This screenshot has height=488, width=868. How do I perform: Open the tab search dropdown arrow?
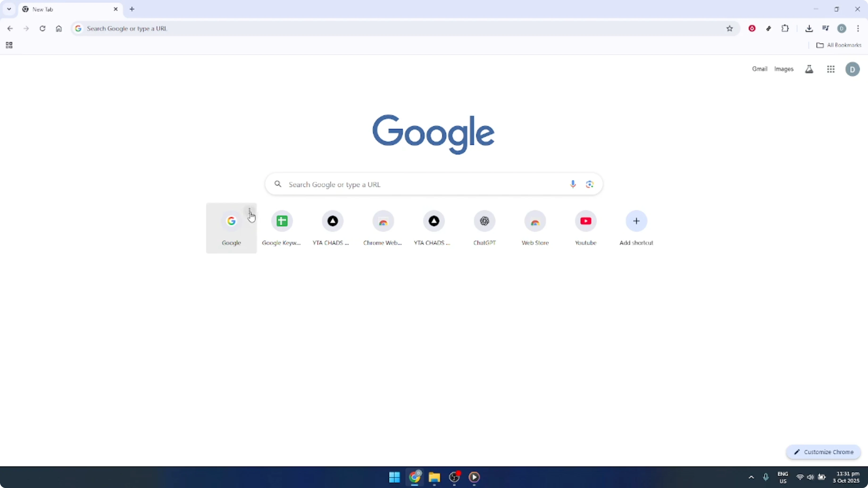[9, 9]
